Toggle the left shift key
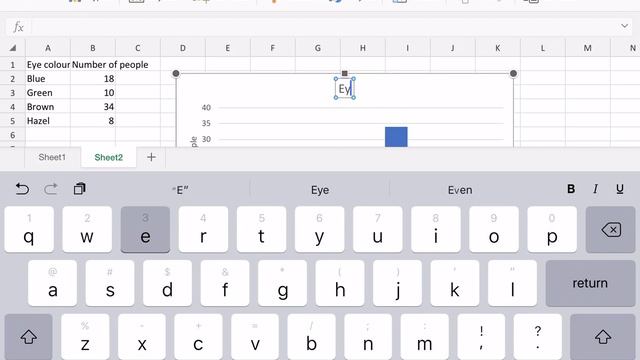Screen dimensions: 640x360 pyautogui.click(x=29, y=337)
